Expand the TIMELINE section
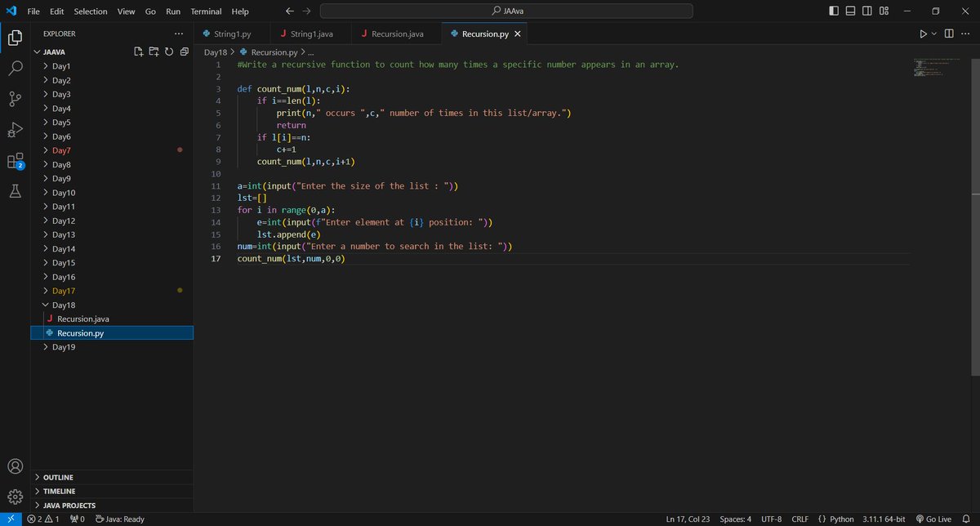Image resolution: width=980 pixels, height=526 pixels. (x=112, y=491)
